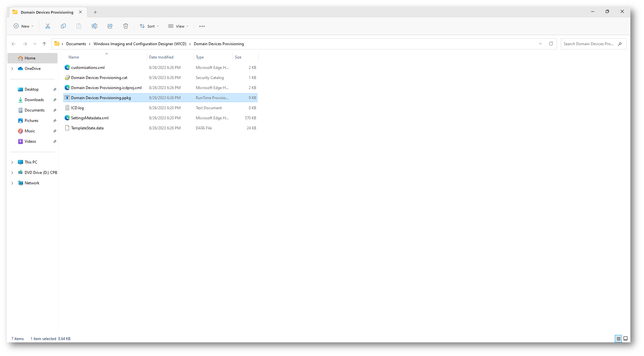
Task: Click Documents breadcrumb in address bar
Action: 76,44
